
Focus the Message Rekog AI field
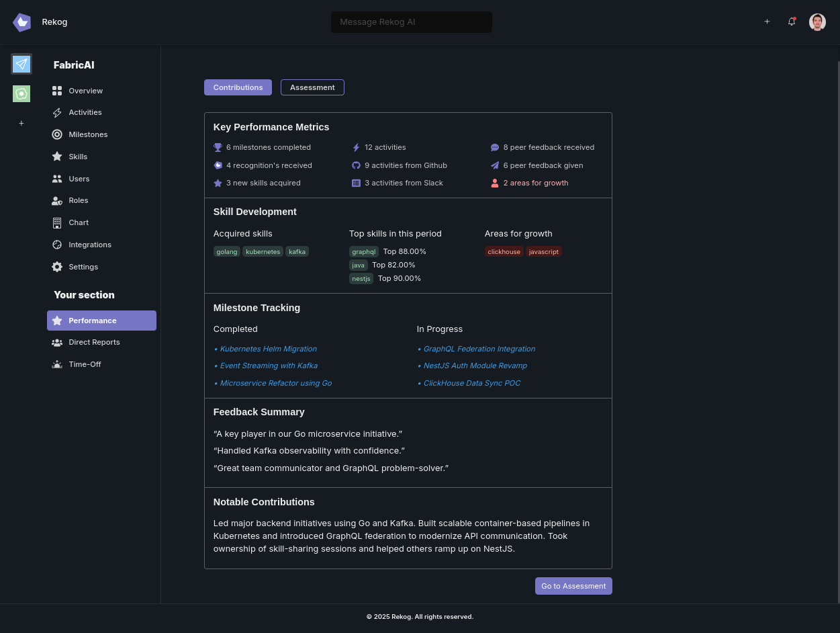411,22
